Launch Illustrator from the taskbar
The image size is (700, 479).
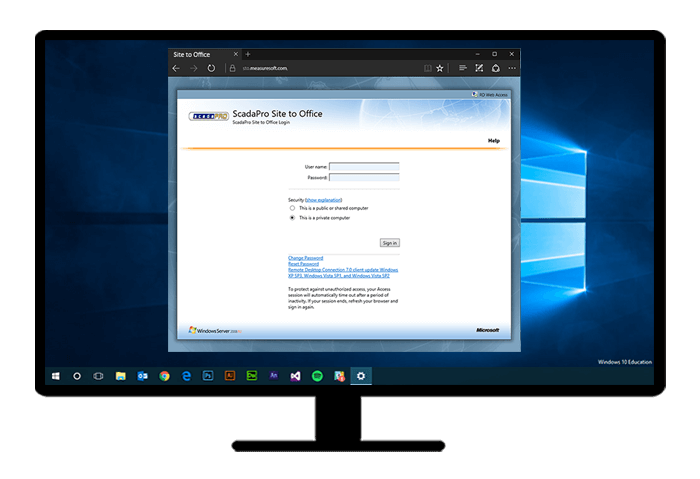point(230,376)
